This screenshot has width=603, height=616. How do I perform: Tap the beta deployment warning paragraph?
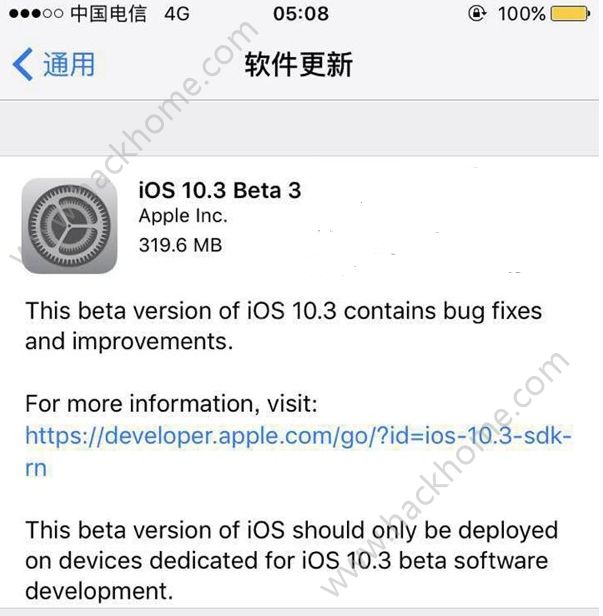click(291, 561)
